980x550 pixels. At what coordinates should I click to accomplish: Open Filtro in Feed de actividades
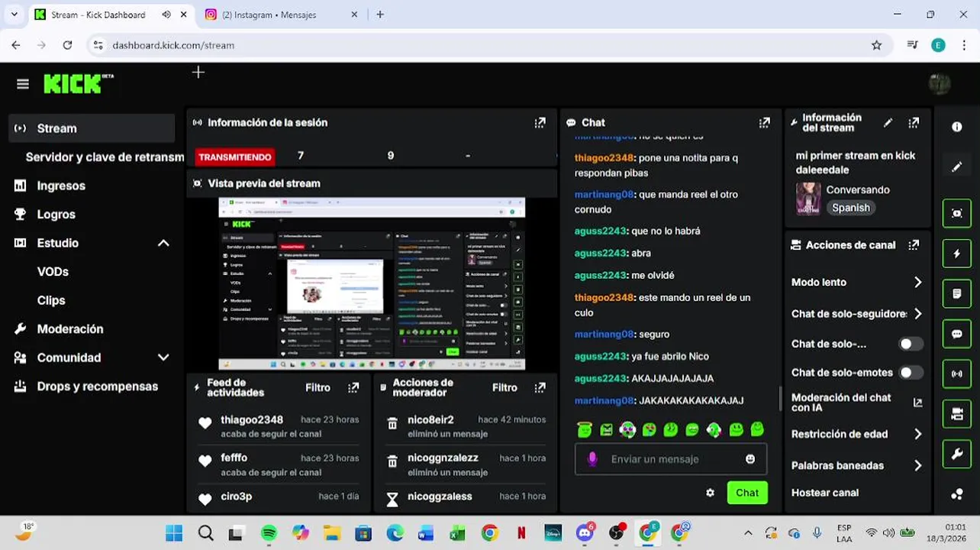pos(318,388)
